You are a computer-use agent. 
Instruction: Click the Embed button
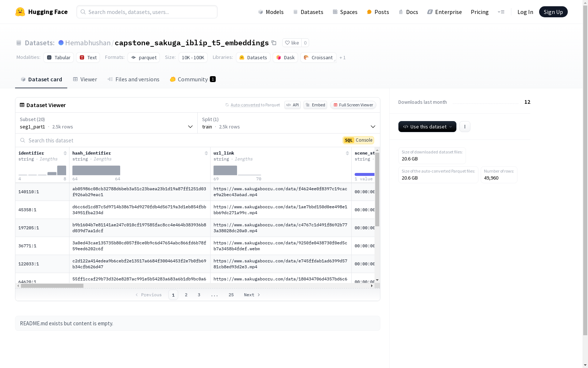[x=315, y=105]
